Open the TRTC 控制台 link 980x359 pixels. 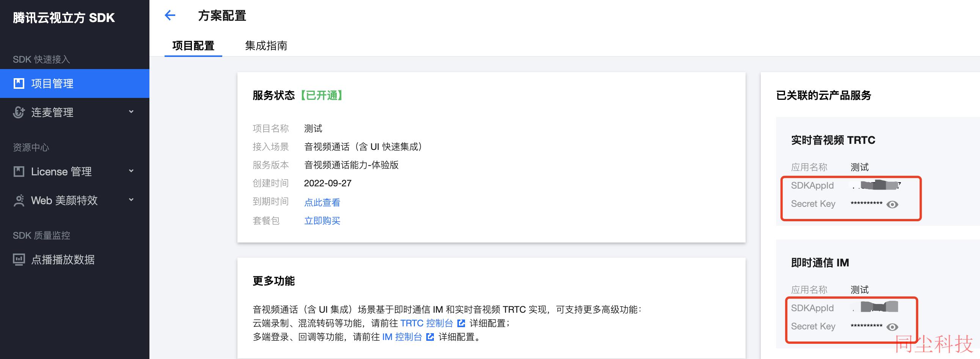(x=426, y=323)
